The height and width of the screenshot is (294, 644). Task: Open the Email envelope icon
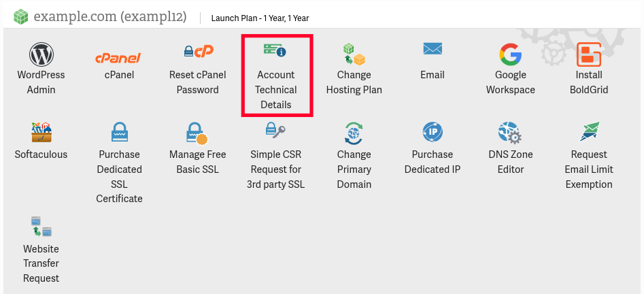[433, 49]
